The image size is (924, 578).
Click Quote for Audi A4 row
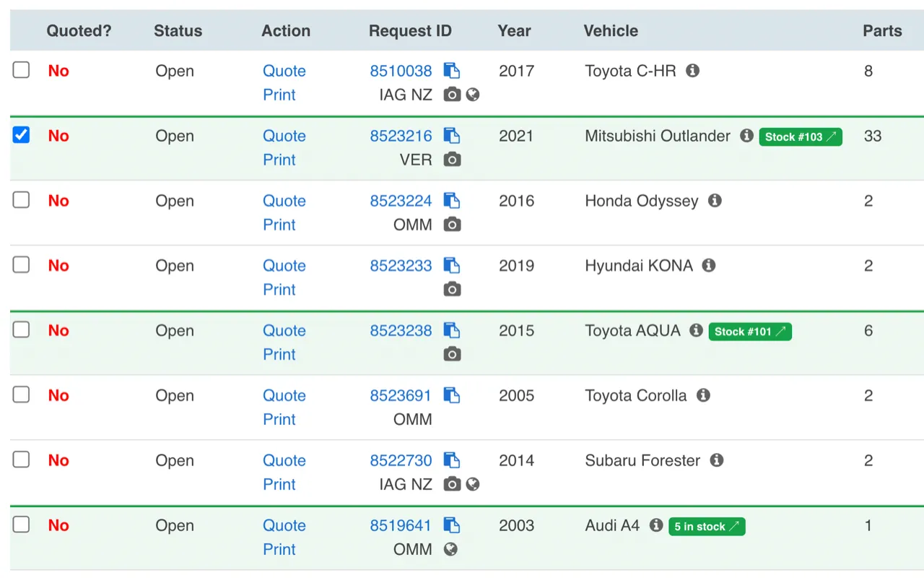[284, 526]
